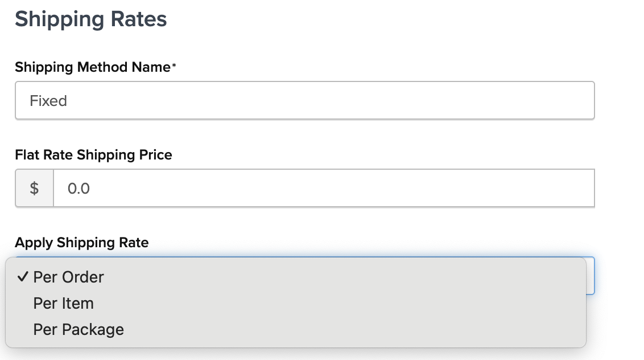Choose Per Package from the dropdown list
The image size is (644, 360).
[79, 329]
